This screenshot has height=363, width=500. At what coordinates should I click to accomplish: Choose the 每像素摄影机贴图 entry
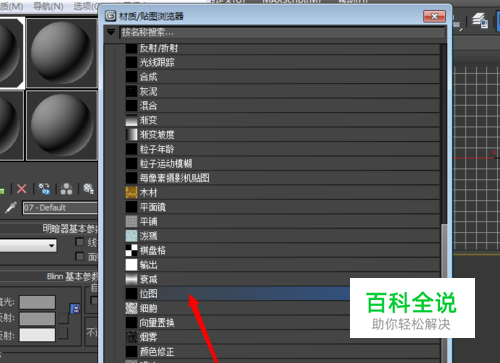point(282,178)
